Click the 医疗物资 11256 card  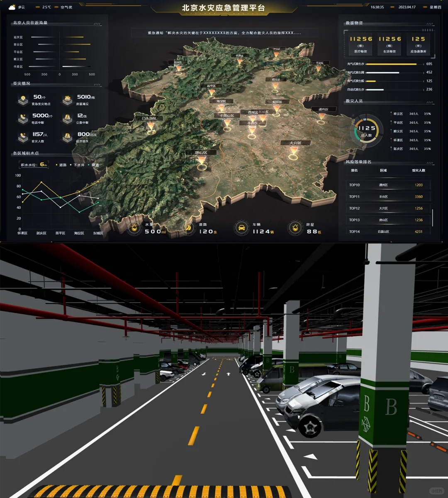[361, 44]
